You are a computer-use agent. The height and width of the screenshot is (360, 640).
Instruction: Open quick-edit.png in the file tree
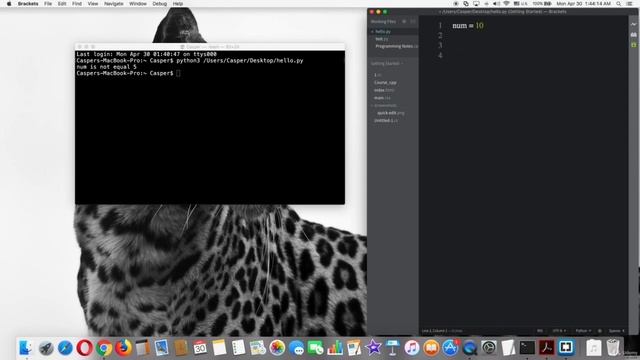(391, 113)
